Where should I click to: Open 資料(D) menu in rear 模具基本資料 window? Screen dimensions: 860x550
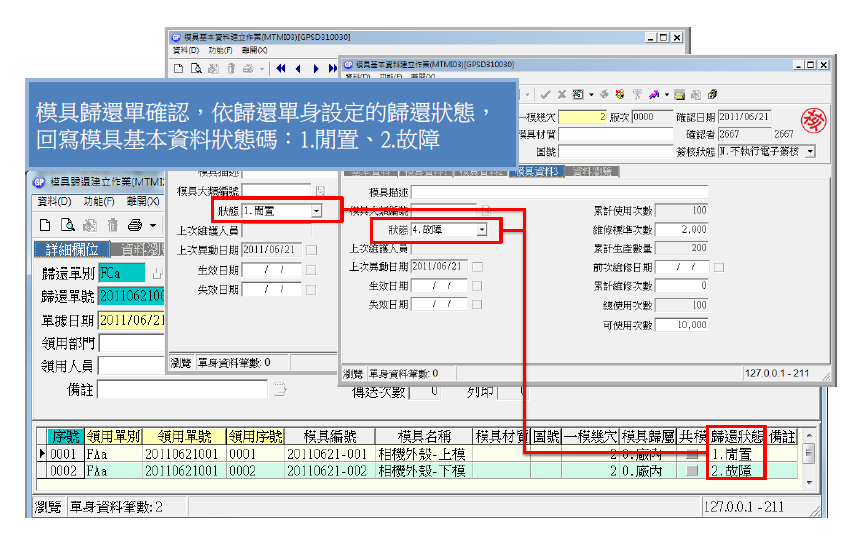[x=186, y=50]
